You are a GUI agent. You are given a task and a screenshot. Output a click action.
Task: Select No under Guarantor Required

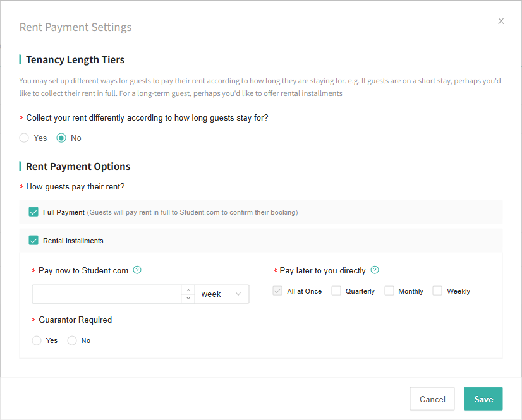click(71, 340)
